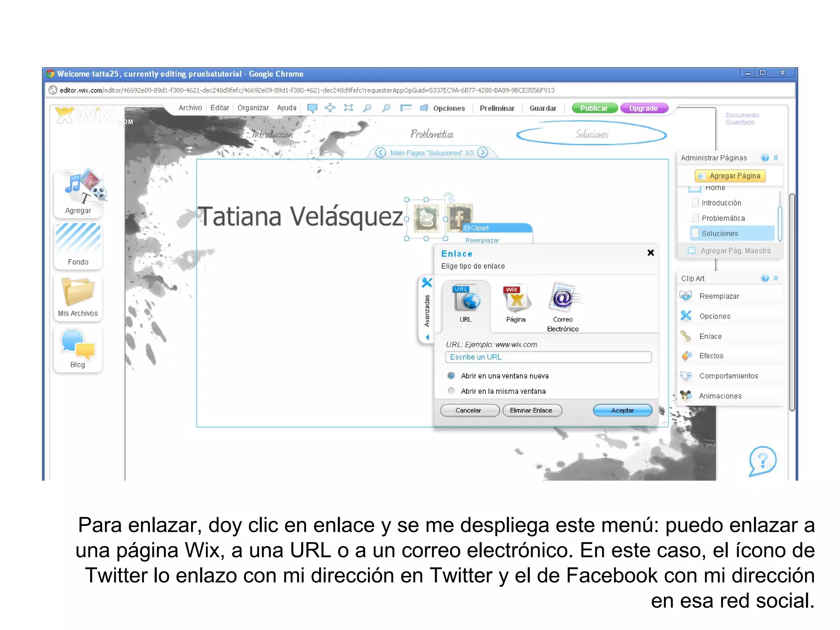Click the Avanzadas tools icon
Image resolution: width=840 pixels, height=630 pixels.
(x=427, y=283)
